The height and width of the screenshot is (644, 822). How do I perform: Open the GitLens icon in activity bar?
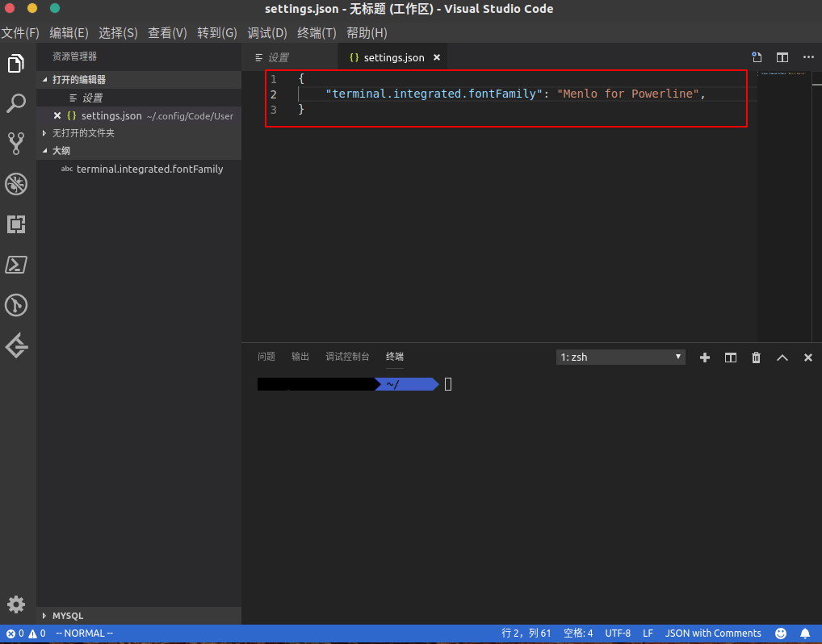pyautogui.click(x=15, y=305)
